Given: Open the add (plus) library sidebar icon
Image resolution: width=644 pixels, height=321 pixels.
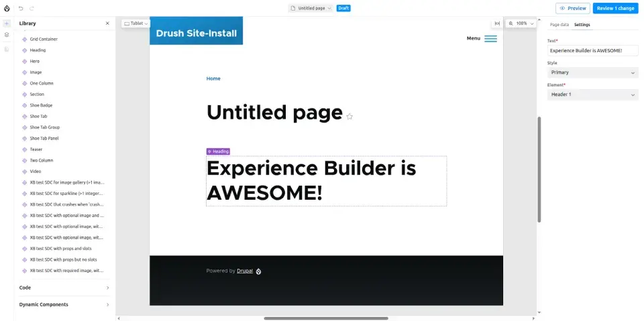Looking at the screenshot, I should 7,23.
